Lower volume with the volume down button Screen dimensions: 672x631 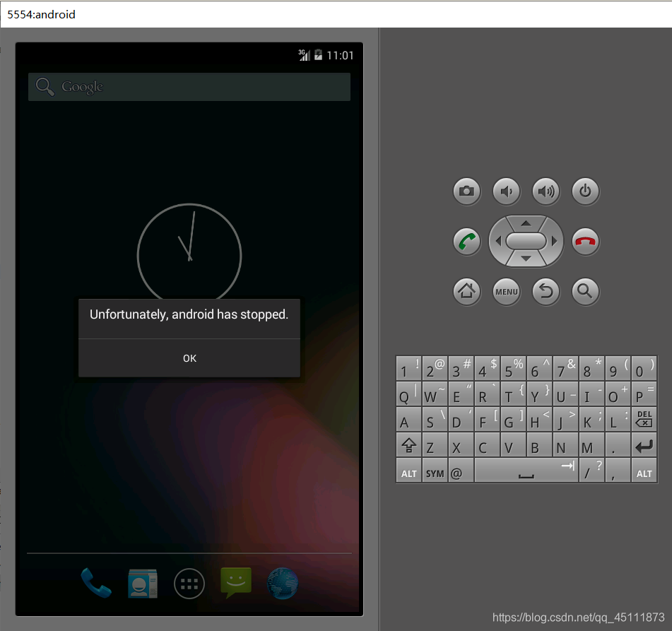506,191
